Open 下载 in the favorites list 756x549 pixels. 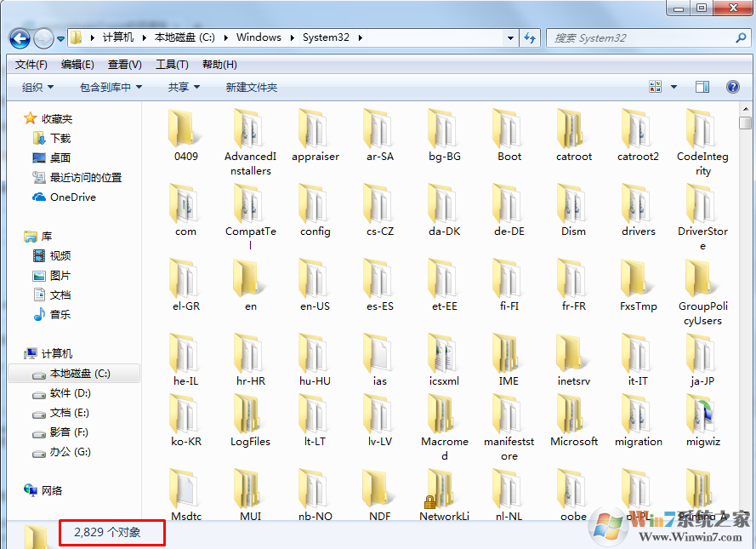coord(60,139)
